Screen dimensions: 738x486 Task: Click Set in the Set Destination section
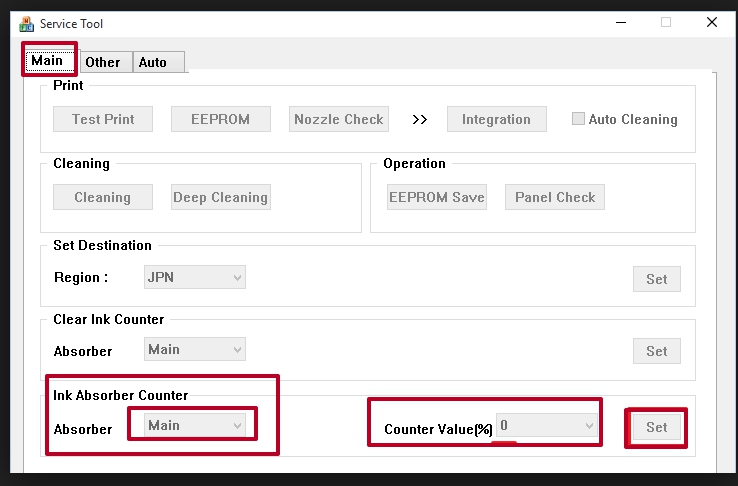click(x=656, y=279)
